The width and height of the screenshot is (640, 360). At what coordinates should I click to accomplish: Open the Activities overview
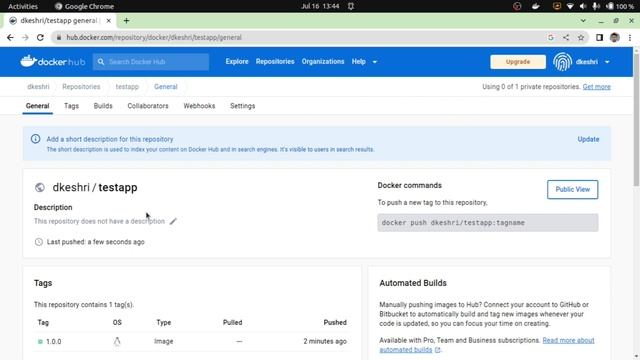click(23, 6)
